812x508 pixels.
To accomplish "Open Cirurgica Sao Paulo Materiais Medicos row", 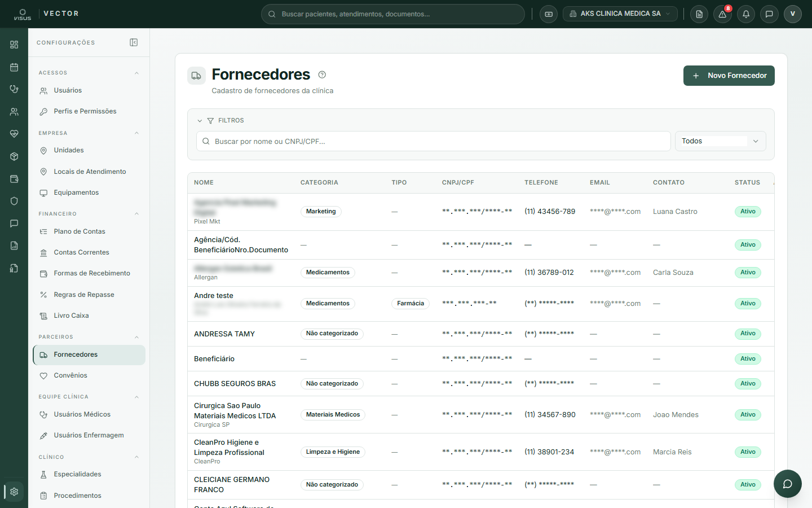I will 480,415.
